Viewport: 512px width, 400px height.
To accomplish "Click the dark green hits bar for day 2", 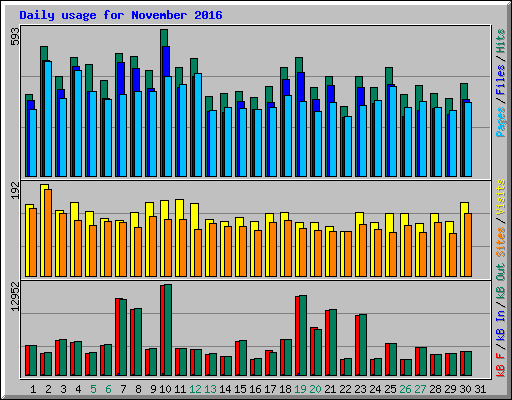I will pos(44,53).
